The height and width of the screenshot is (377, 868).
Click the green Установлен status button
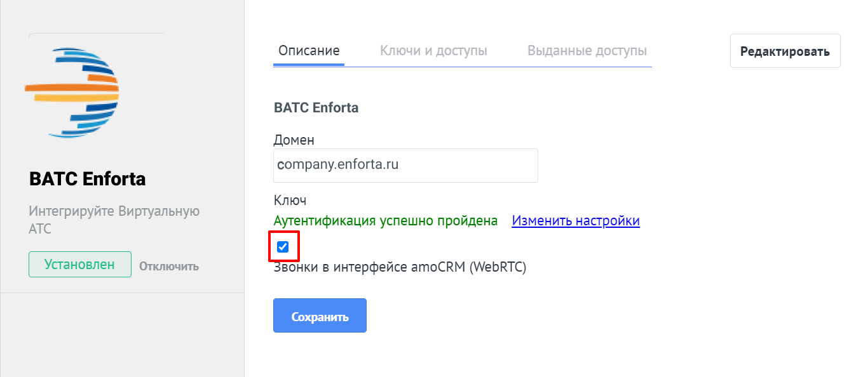[x=80, y=265]
